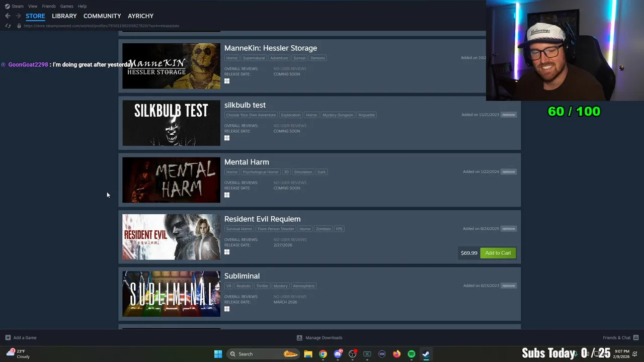Select the Choose Your Own Adventure tag
644x362 pixels.
pos(251,115)
